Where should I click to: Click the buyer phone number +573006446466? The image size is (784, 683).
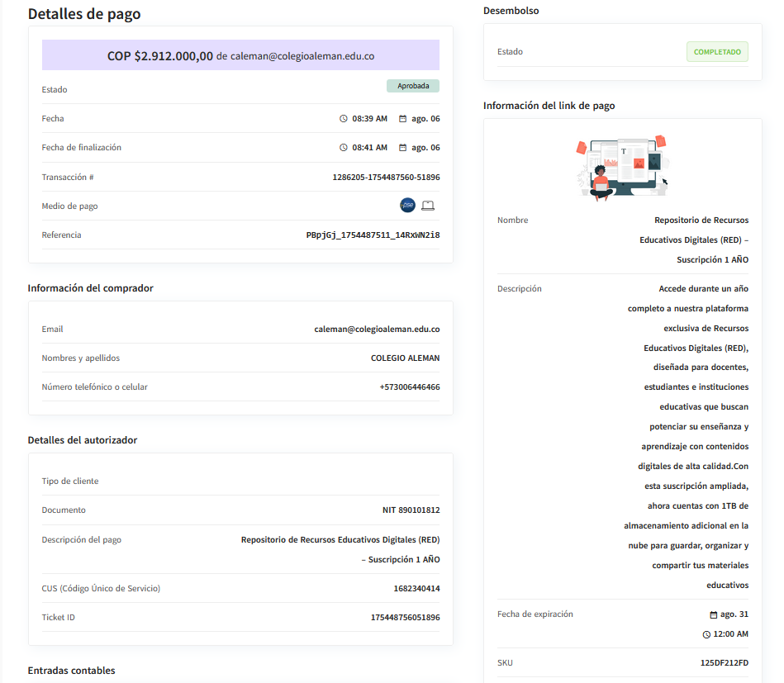[x=410, y=387]
